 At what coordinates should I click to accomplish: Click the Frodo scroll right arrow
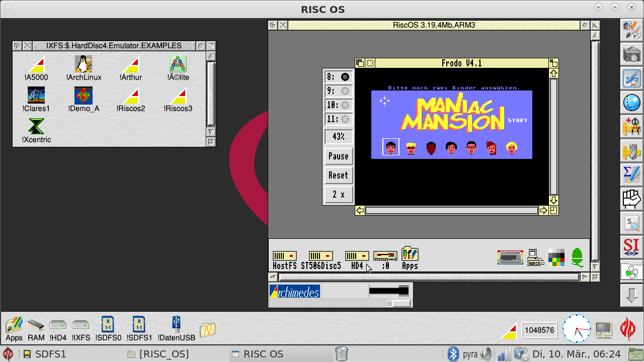click(x=543, y=211)
